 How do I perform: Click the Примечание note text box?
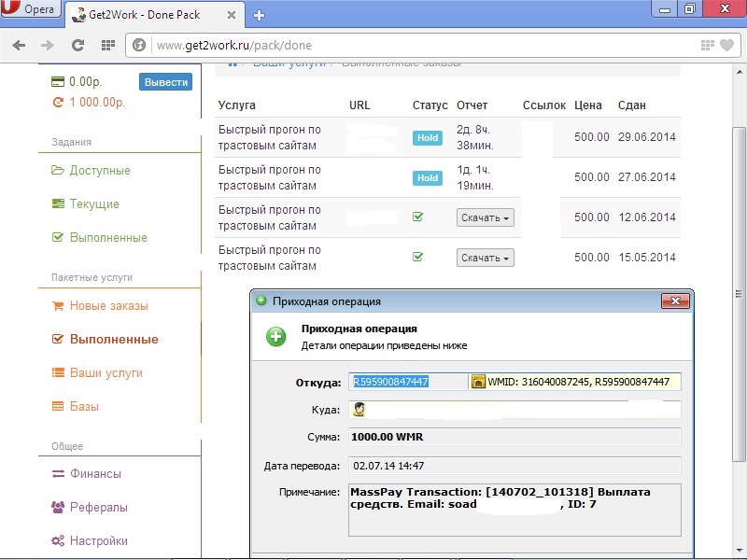click(x=514, y=510)
